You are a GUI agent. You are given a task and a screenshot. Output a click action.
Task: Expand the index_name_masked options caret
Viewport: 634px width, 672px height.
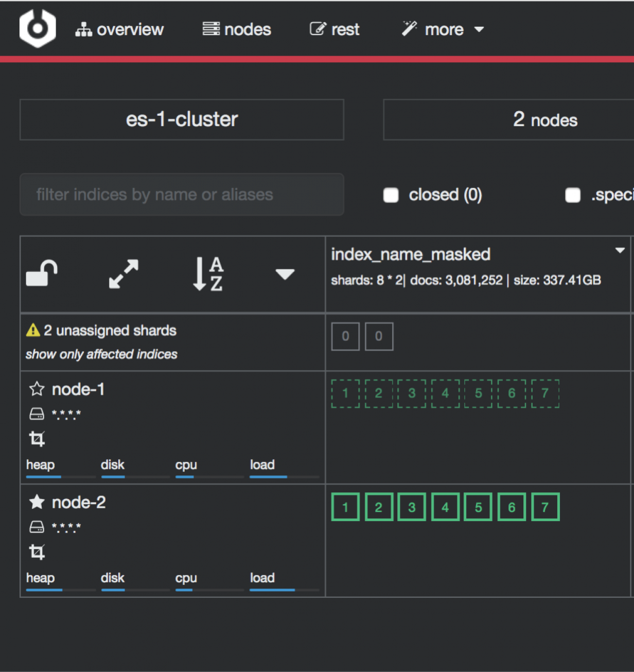[620, 250]
